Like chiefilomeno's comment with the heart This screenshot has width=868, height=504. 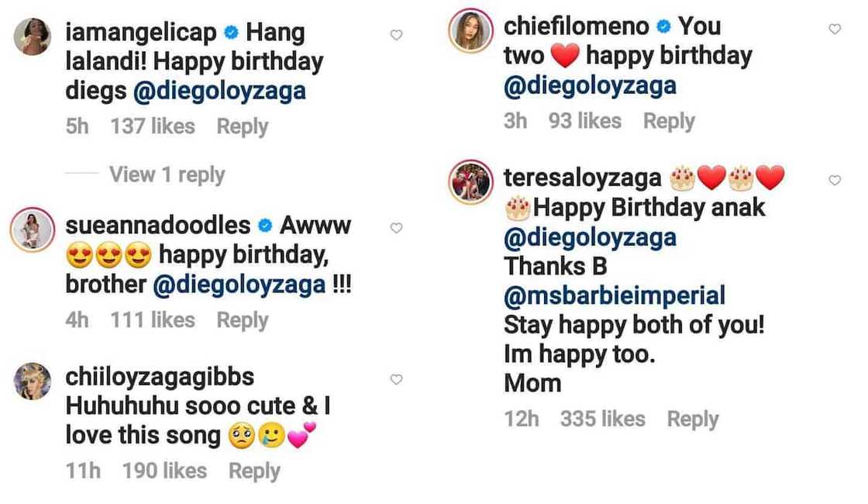pyautogui.click(x=835, y=29)
